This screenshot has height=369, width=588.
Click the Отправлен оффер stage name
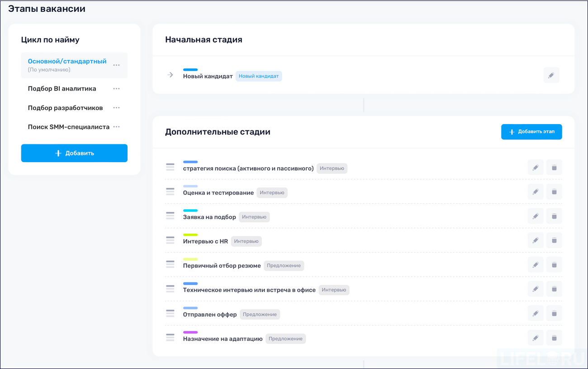tap(210, 315)
